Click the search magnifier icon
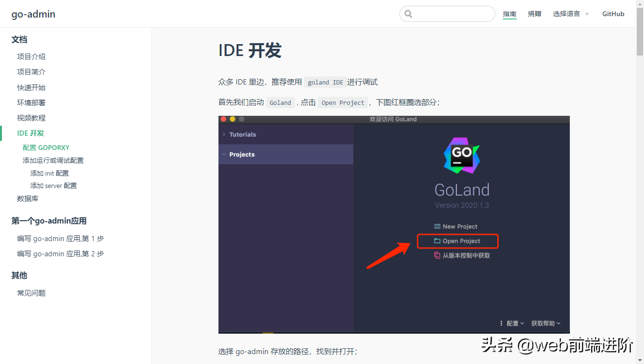The image size is (644, 364). click(x=408, y=14)
